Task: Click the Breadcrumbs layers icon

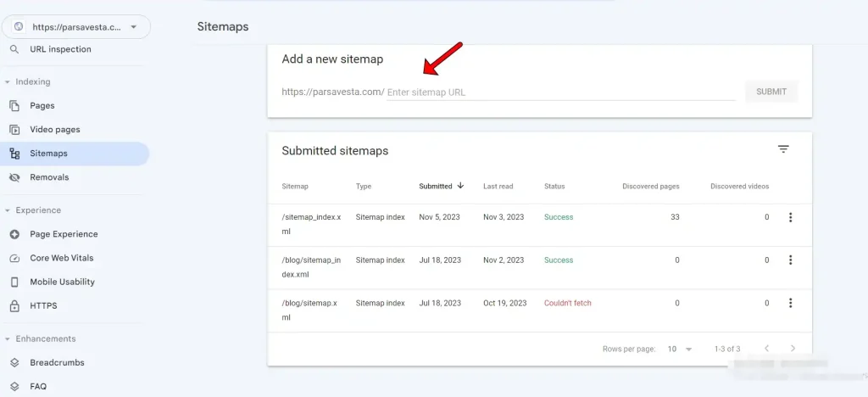Action: click(15, 363)
